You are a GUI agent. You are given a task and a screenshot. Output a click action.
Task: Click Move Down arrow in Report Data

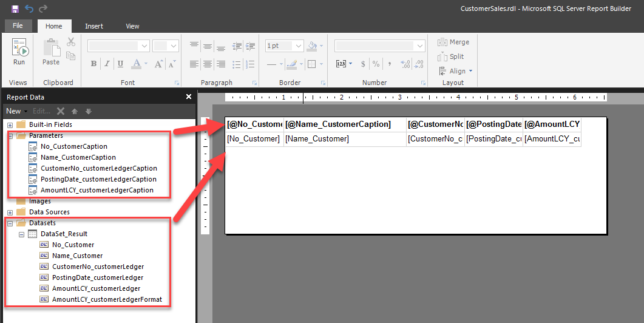(x=88, y=111)
